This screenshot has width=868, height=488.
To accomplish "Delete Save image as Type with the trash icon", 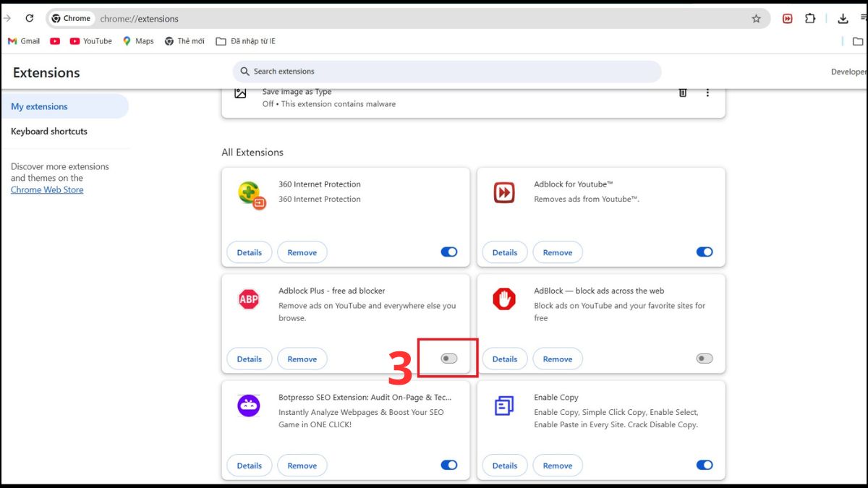I will (x=682, y=93).
